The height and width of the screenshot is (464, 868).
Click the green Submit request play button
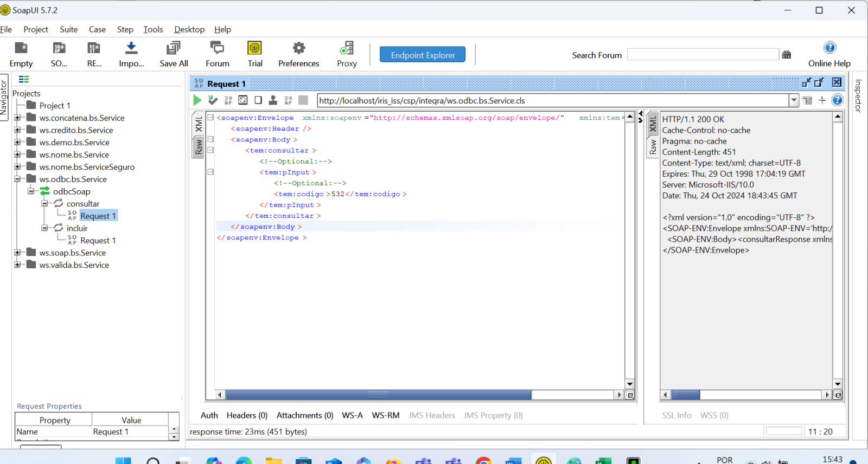197,100
